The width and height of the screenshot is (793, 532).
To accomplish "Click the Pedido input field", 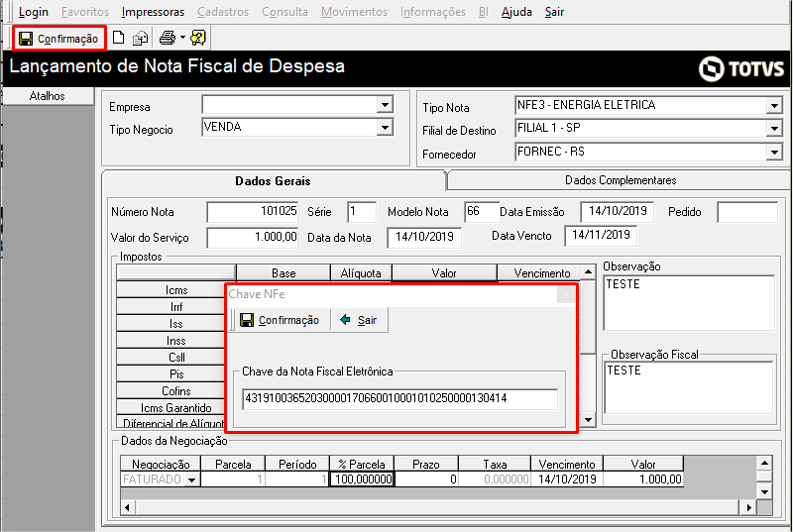I will [x=747, y=212].
